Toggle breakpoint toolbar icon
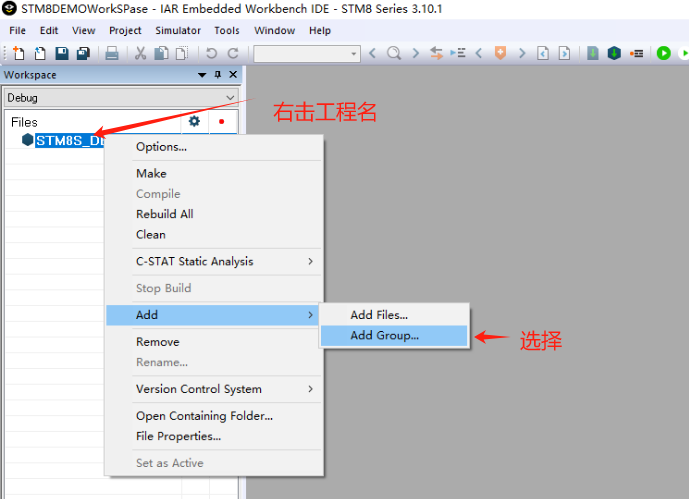Screen dimensions: 689x499 tap(636, 54)
